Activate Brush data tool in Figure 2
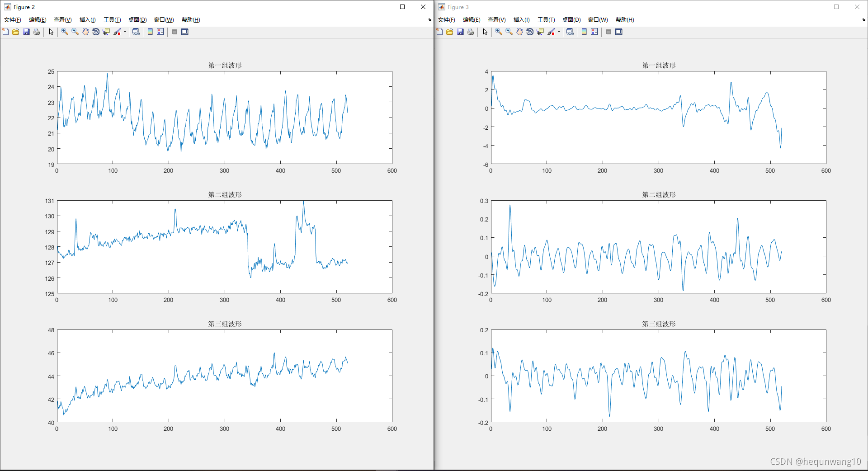868x471 pixels. click(x=117, y=32)
